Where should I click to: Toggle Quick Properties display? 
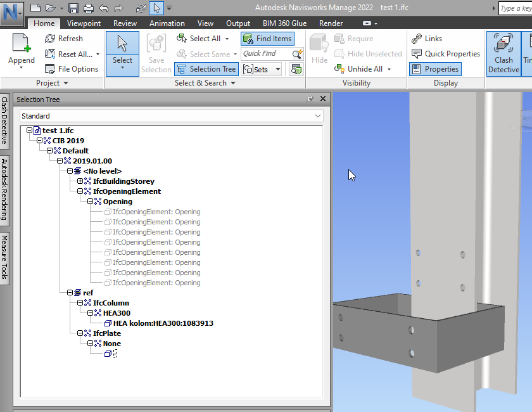tap(445, 53)
